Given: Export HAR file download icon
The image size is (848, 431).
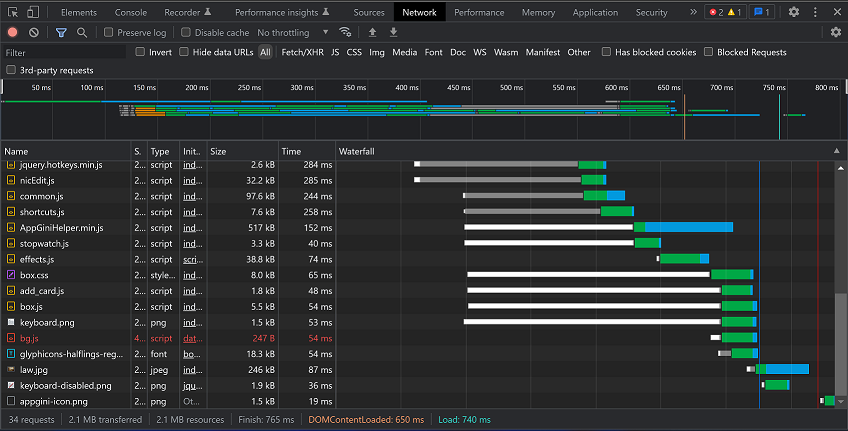Looking at the screenshot, I should coord(394,32).
